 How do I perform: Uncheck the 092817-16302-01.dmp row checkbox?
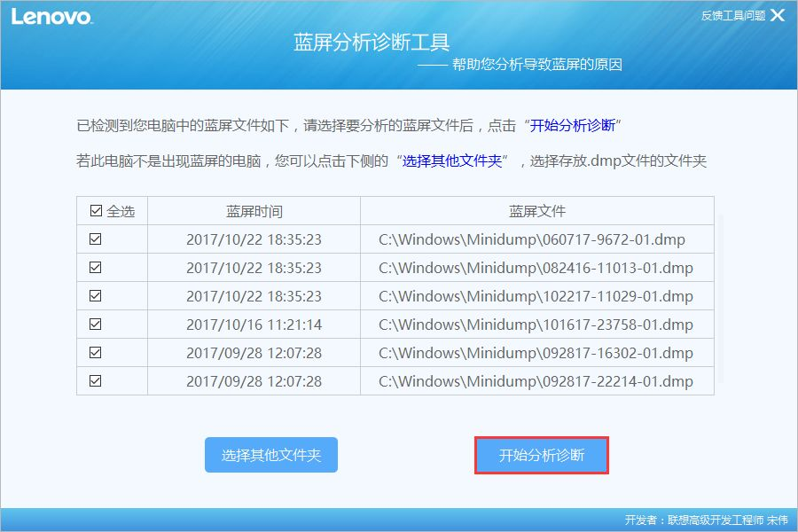pyautogui.click(x=96, y=353)
